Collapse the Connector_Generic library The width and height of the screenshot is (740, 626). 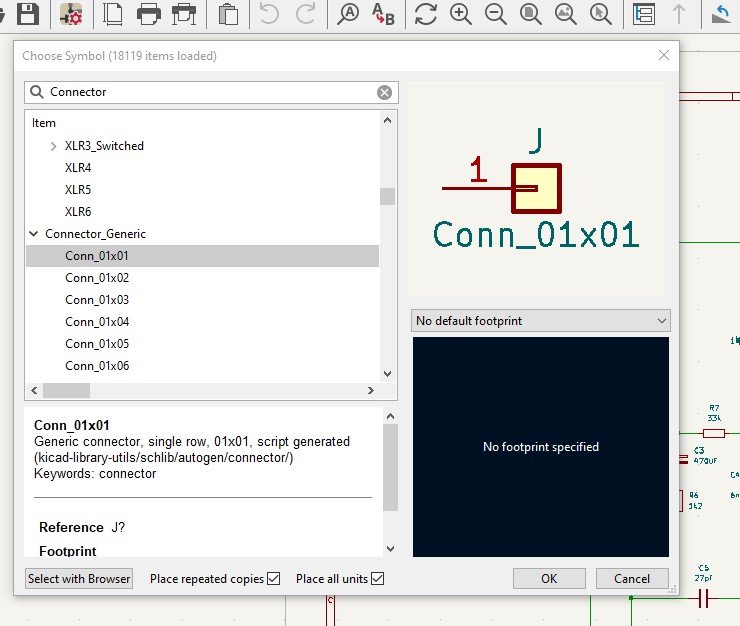click(x=34, y=234)
